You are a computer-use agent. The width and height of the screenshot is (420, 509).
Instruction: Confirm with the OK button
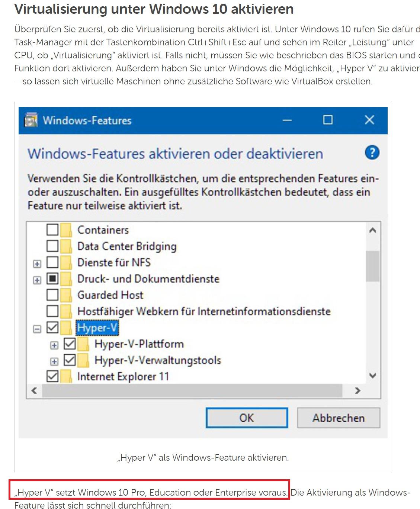pos(247,418)
